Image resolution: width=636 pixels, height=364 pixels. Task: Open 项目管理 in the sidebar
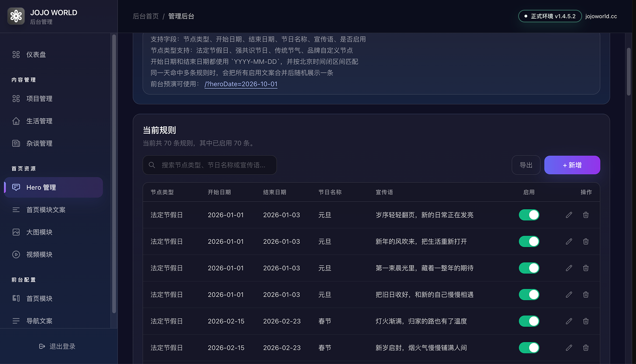coord(53,99)
